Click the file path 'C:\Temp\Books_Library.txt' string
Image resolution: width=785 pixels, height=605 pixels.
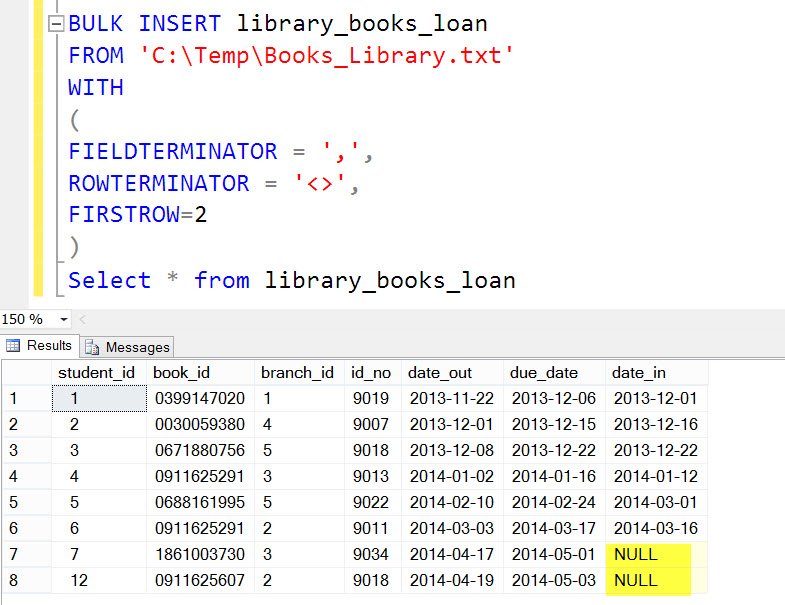[x=326, y=56]
